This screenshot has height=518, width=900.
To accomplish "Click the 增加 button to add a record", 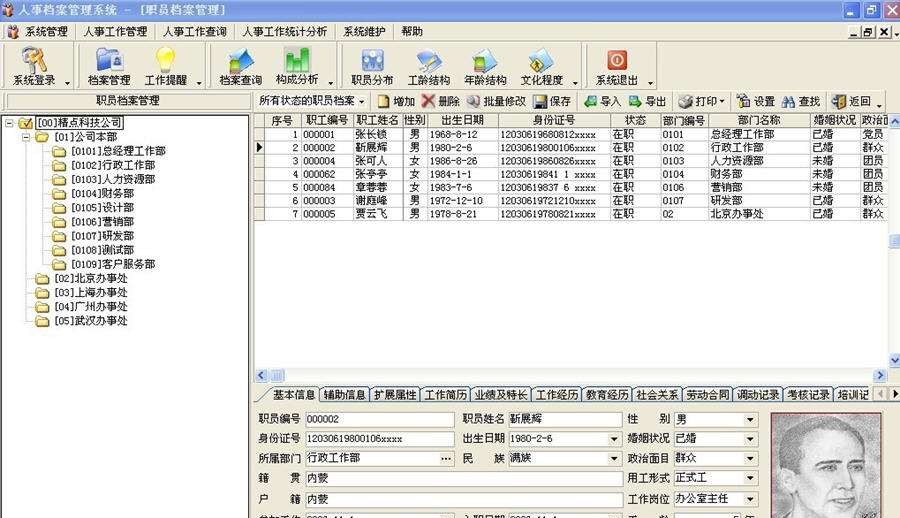I will (395, 101).
